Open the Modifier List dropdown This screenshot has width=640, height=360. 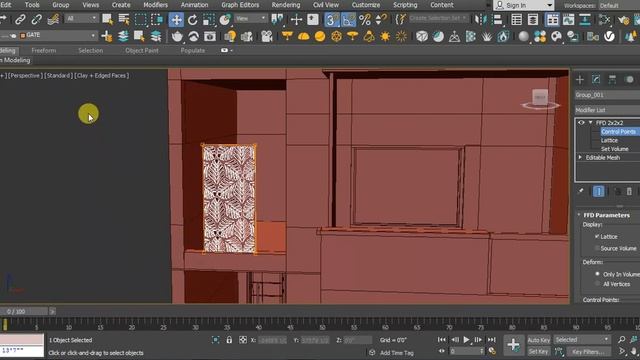(x=607, y=110)
